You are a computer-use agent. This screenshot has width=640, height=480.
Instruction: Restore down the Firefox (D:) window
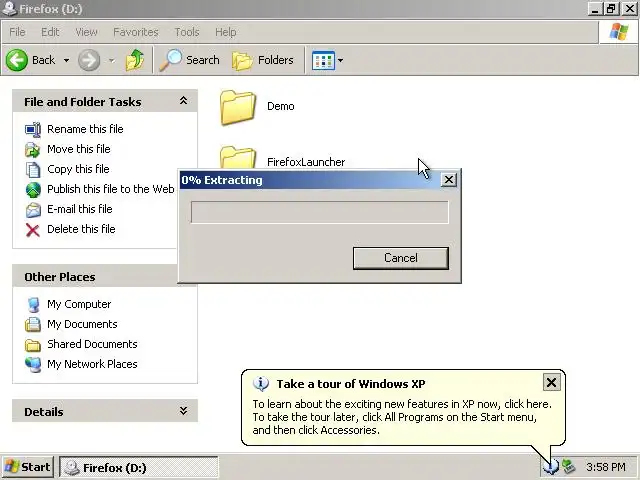click(x=611, y=9)
